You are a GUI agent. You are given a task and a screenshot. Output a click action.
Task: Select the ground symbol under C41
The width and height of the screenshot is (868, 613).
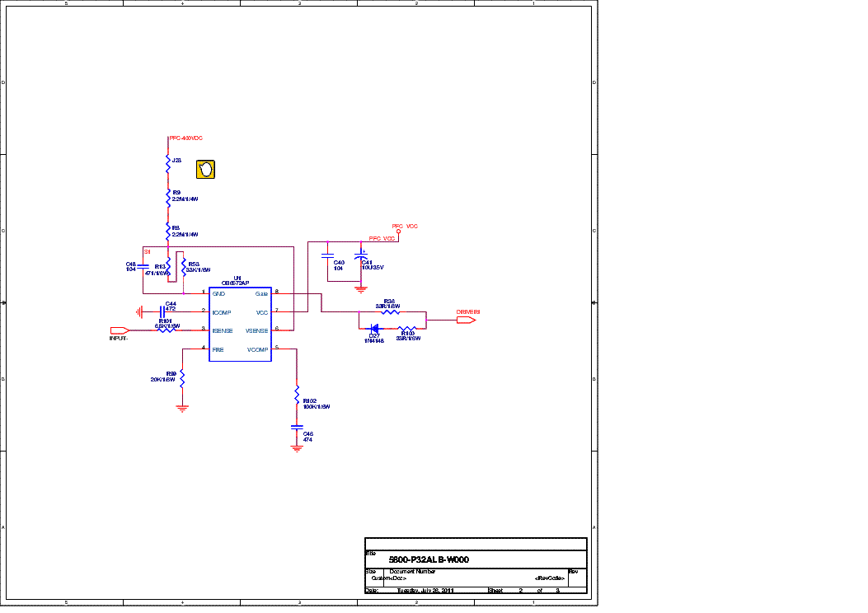361,289
